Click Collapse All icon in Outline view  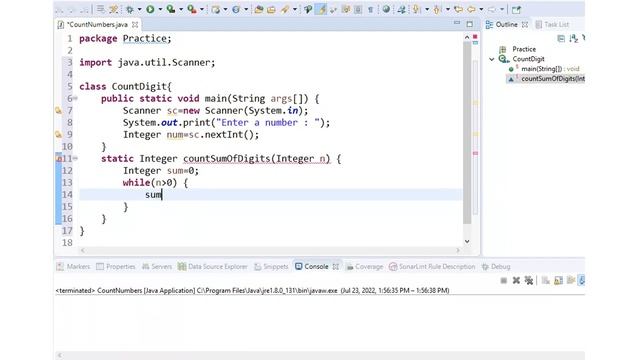tap(561, 38)
